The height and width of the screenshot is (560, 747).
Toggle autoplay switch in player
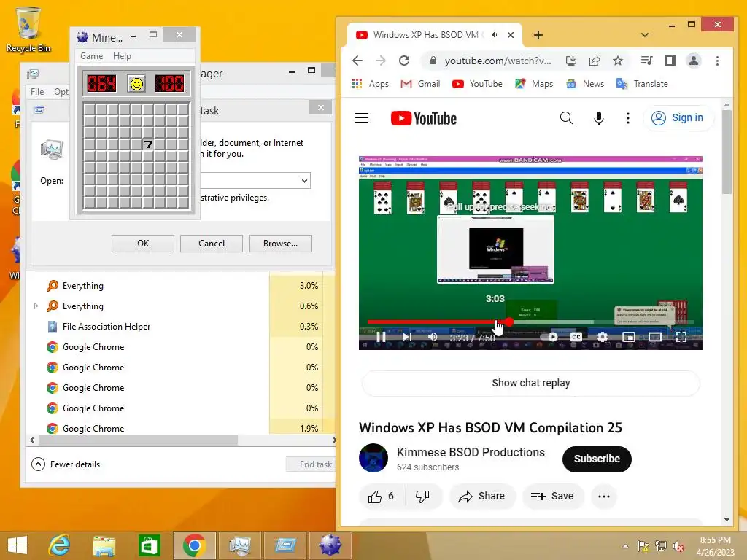click(x=550, y=337)
